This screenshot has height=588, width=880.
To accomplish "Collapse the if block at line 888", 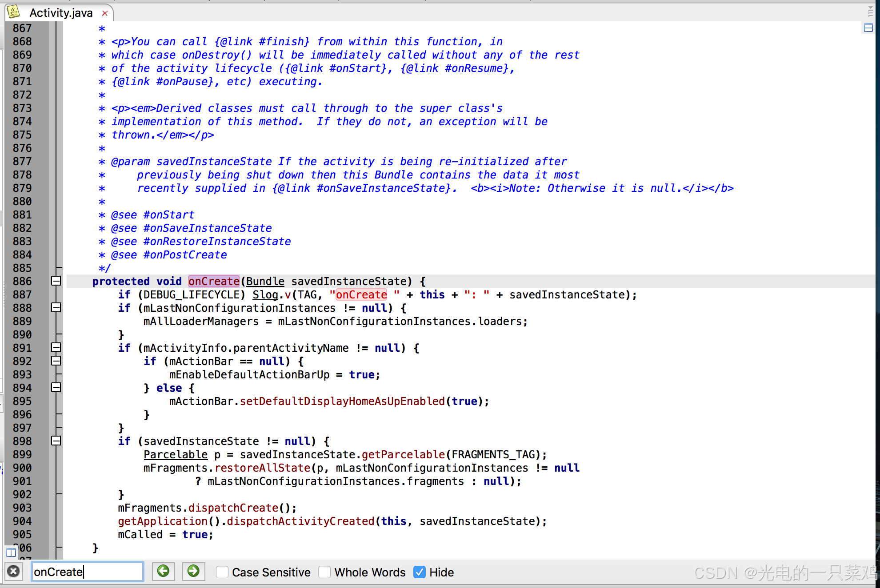I will tap(56, 307).
